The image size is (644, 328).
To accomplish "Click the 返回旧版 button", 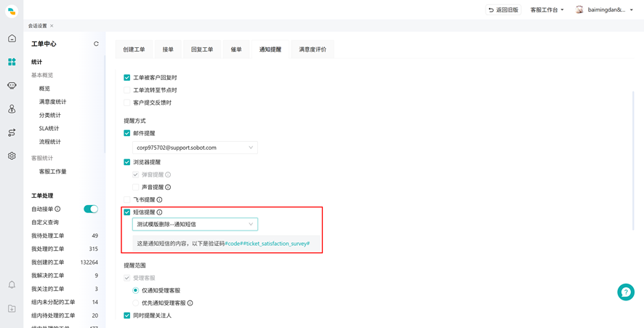I will point(504,10).
